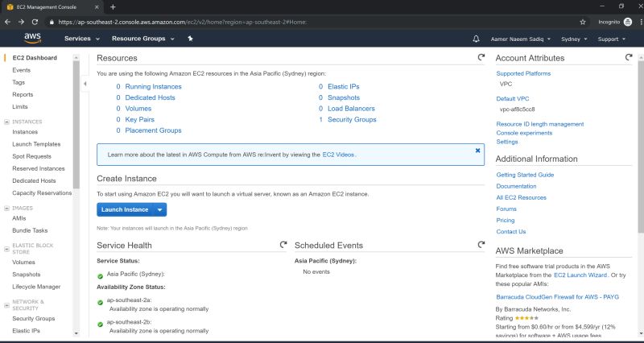Screen dimensions: 644x343
Task: Open Placement Groups resource link
Action: 153,130
